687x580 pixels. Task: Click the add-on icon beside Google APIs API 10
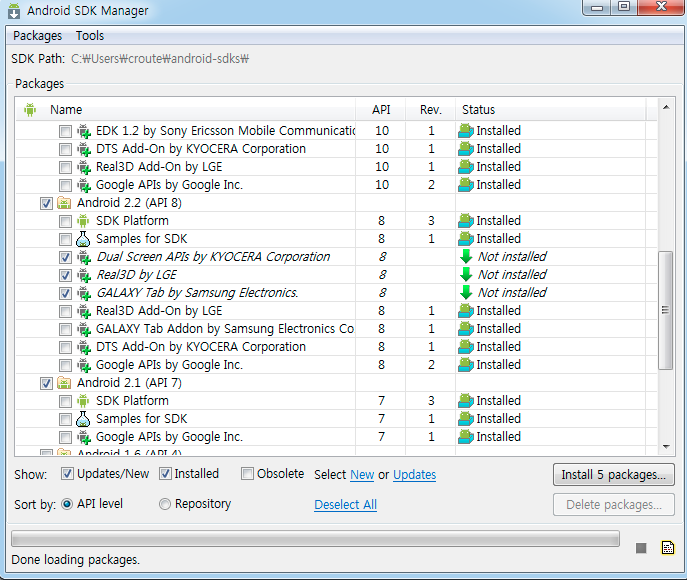coord(84,185)
